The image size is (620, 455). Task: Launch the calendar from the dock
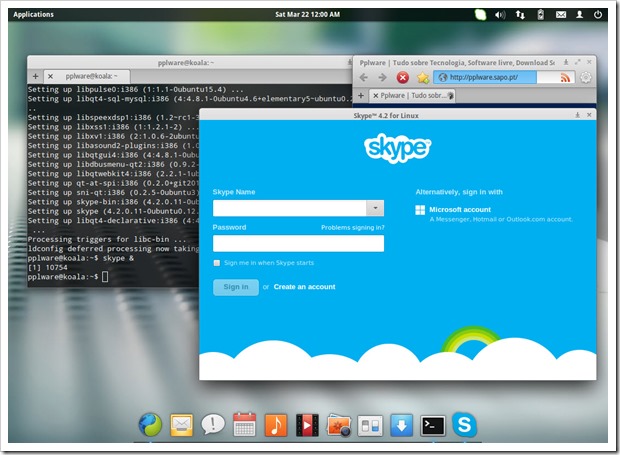(x=244, y=425)
